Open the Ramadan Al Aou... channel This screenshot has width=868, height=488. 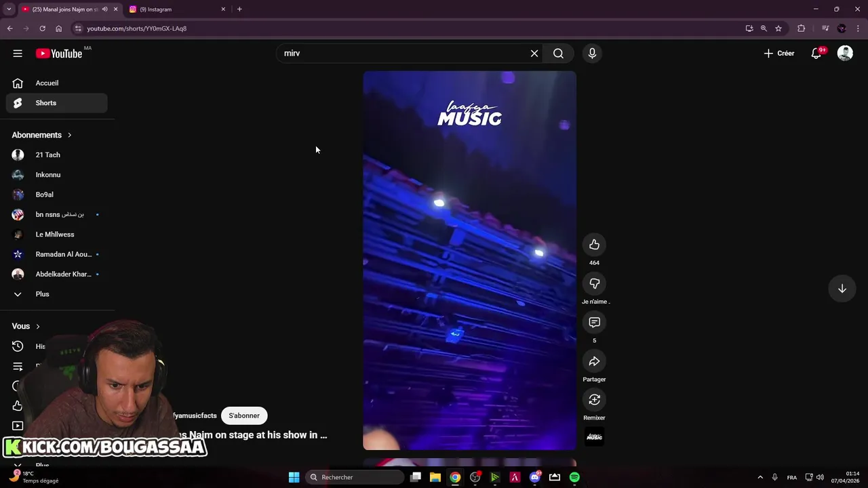(57, 254)
